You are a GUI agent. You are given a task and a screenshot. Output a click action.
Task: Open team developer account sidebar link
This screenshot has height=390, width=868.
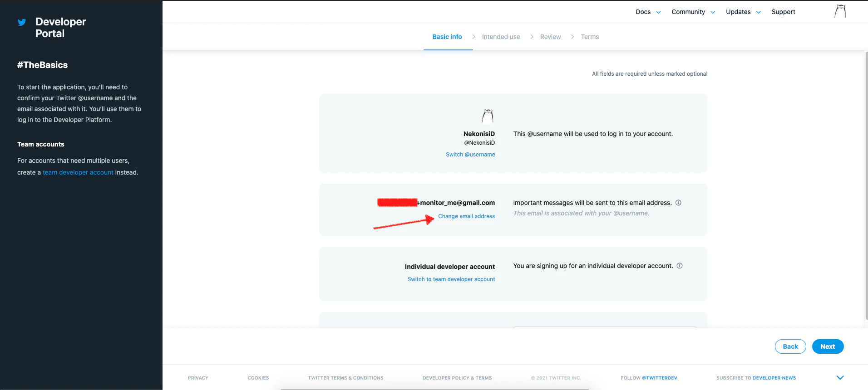pos(78,172)
